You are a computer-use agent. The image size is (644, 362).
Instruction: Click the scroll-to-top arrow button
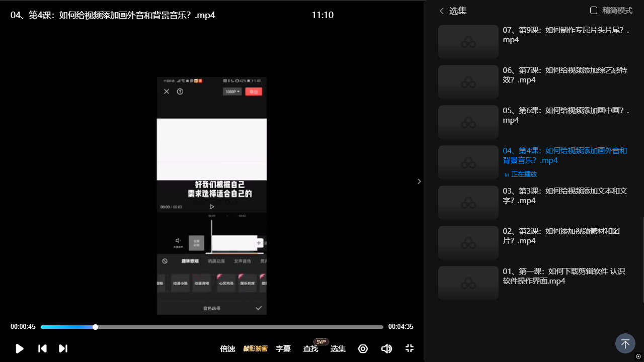[x=625, y=344]
